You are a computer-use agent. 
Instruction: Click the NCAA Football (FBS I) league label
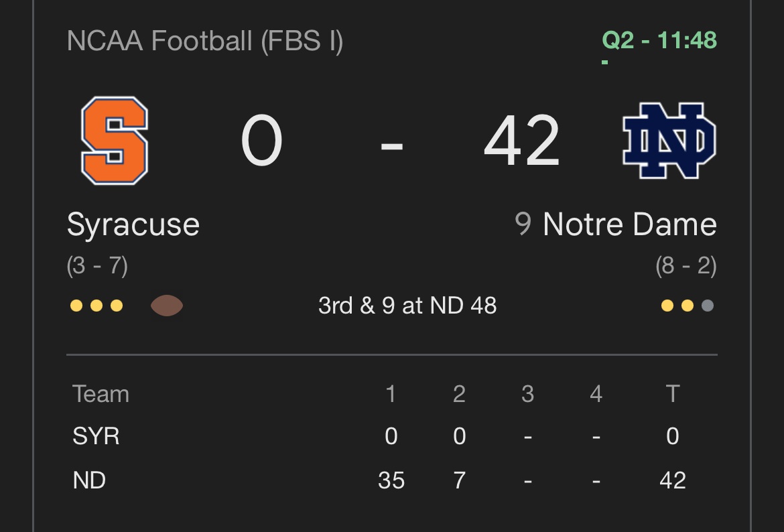pos(205,41)
